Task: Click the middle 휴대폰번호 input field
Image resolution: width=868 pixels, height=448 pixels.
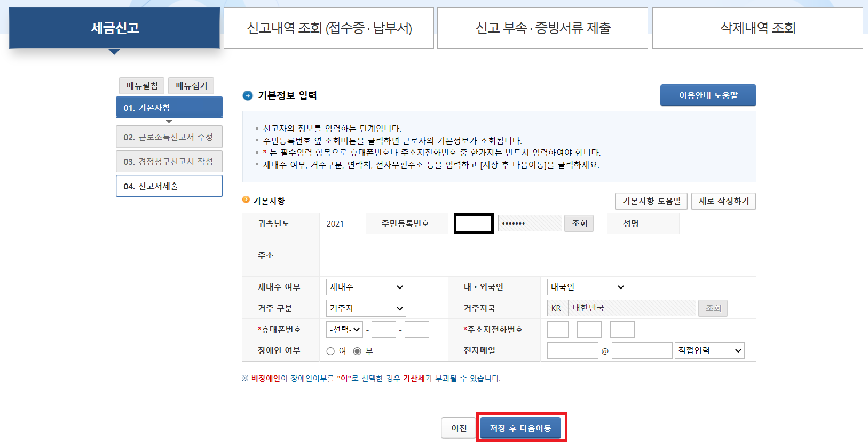Action: (x=384, y=330)
